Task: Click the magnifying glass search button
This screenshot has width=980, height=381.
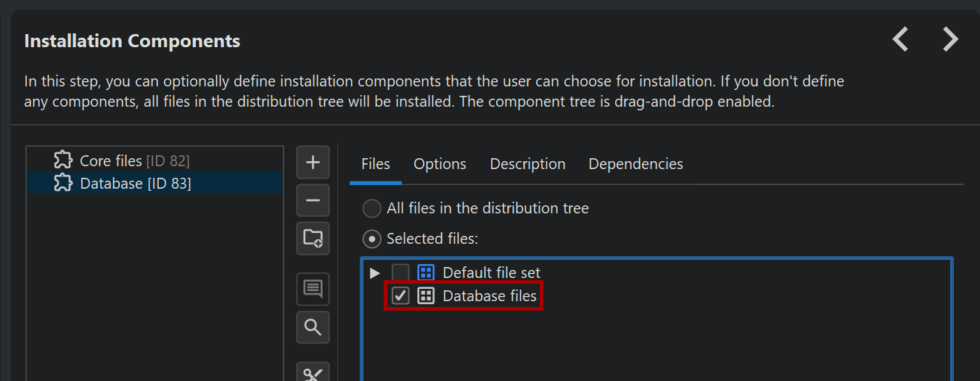Action: coord(313,327)
